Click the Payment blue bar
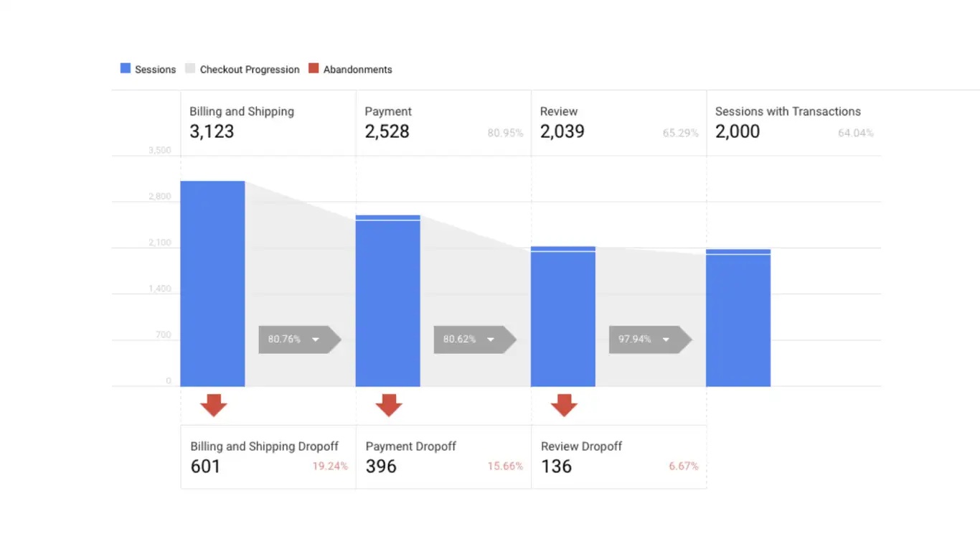 click(x=388, y=301)
